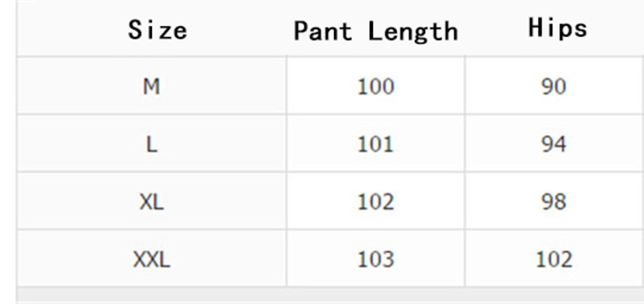Click the Size column header
The width and height of the screenshot is (644, 304).
pos(157,30)
